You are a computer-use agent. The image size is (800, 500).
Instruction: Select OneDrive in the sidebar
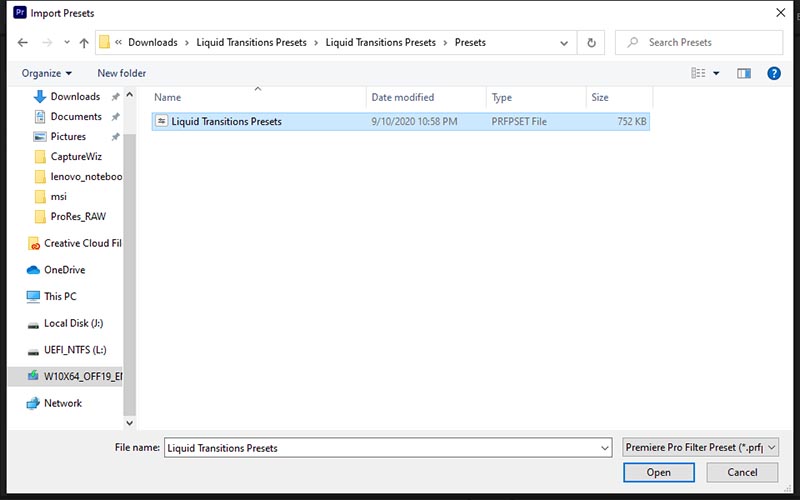[x=56, y=270]
